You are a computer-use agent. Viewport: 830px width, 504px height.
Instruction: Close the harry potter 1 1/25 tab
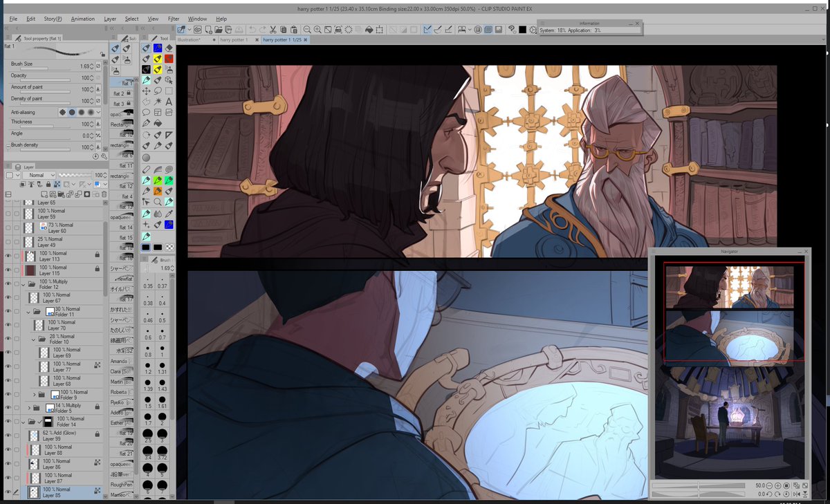(306, 40)
